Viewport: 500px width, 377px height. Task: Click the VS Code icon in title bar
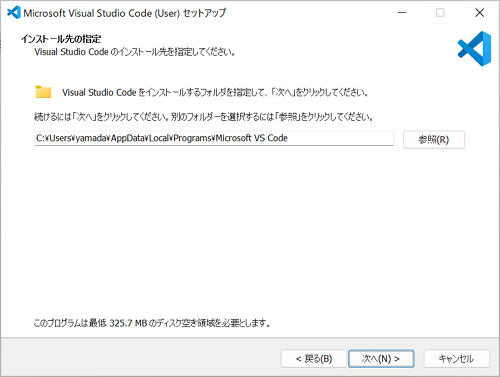(14, 13)
